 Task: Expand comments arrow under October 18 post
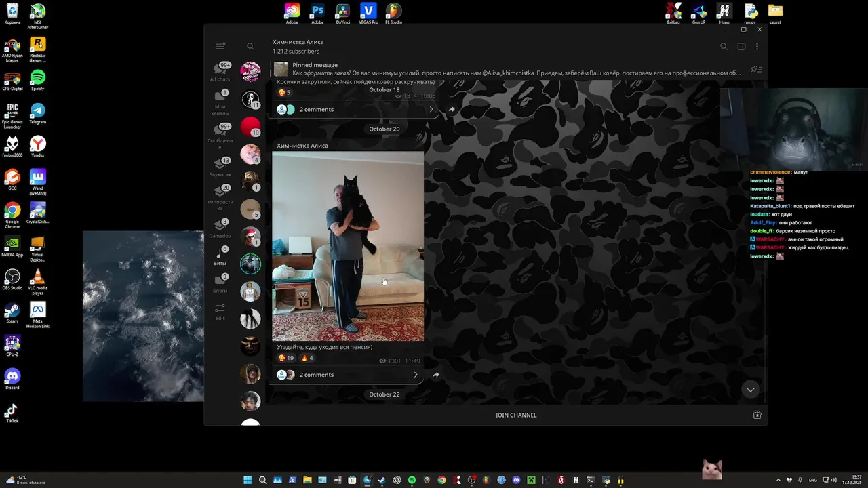(431, 109)
